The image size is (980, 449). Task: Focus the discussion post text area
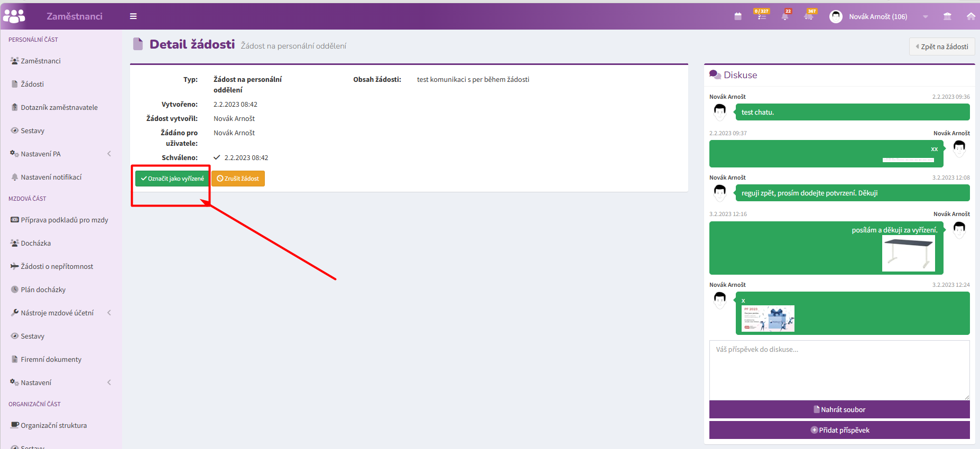pyautogui.click(x=839, y=370)
